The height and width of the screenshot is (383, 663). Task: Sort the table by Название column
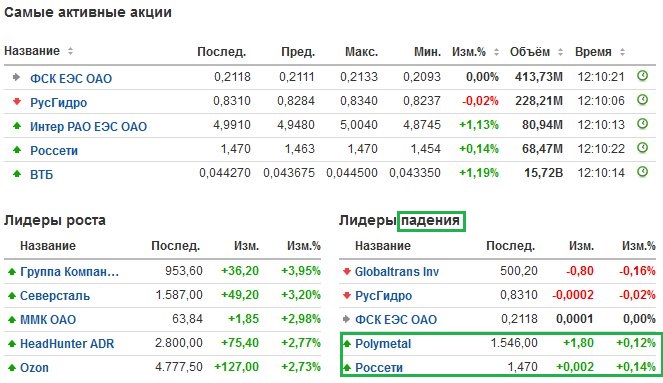70,51
